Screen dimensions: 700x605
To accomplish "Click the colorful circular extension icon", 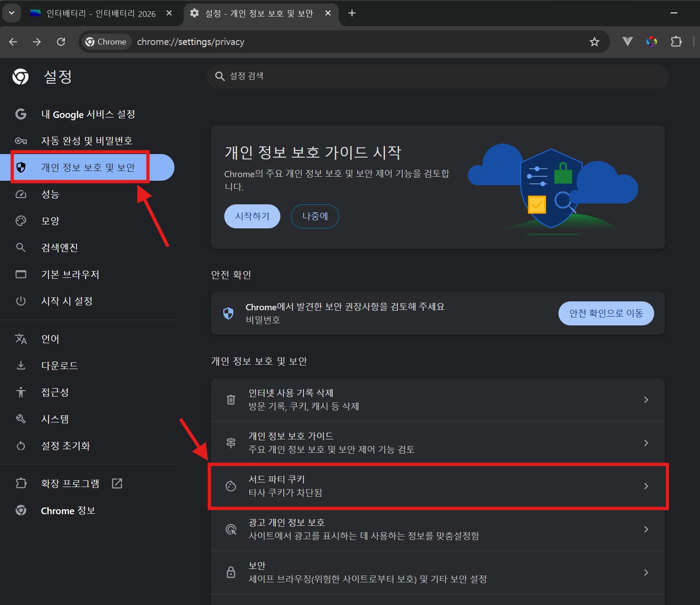I will pyautogui.click(x=651, y=42).
